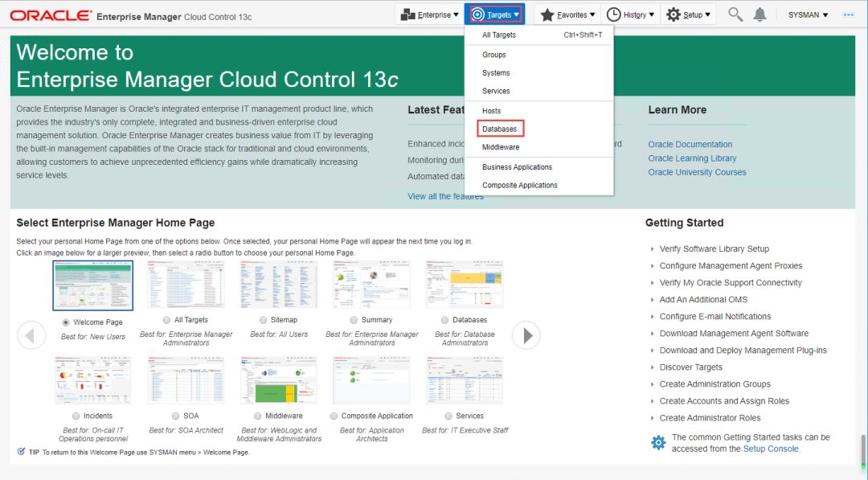Expand Discover Targets
Image resolution: width=868 pixels, height=480 pixels.
click(x=652, y=367)
